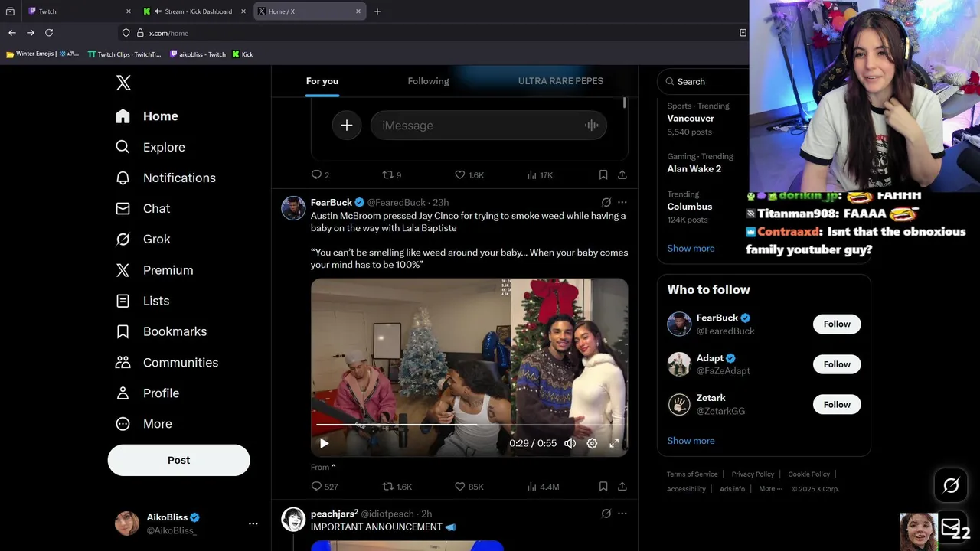Open replies on post with 2 comments
Image resolution: width=980 pixels, height=551 pixels.
(x=320, y=174)
